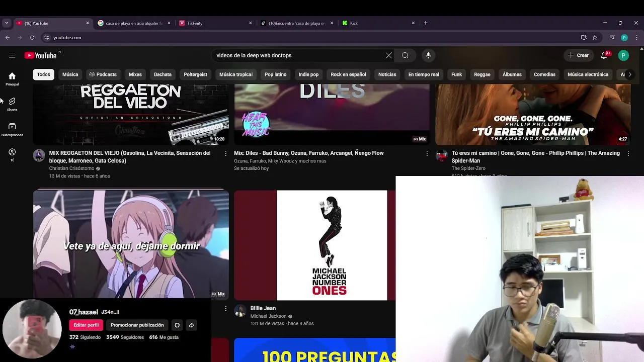
Task: Go back with the browser back arrow
Action: click(x=7, y=37)
